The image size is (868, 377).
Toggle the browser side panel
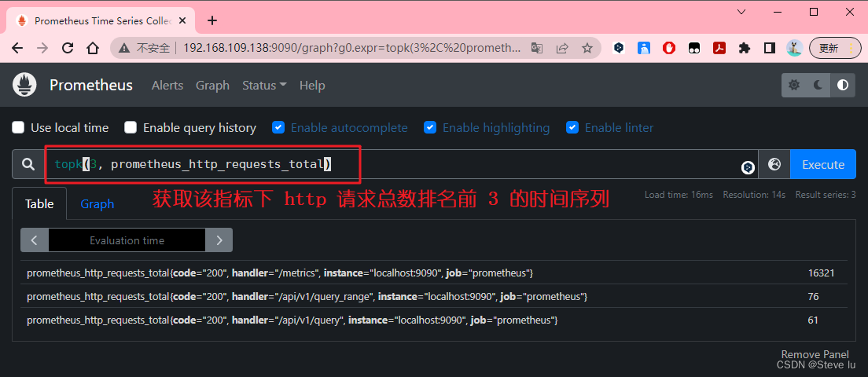pyautogui.click(x=770, y=48)
